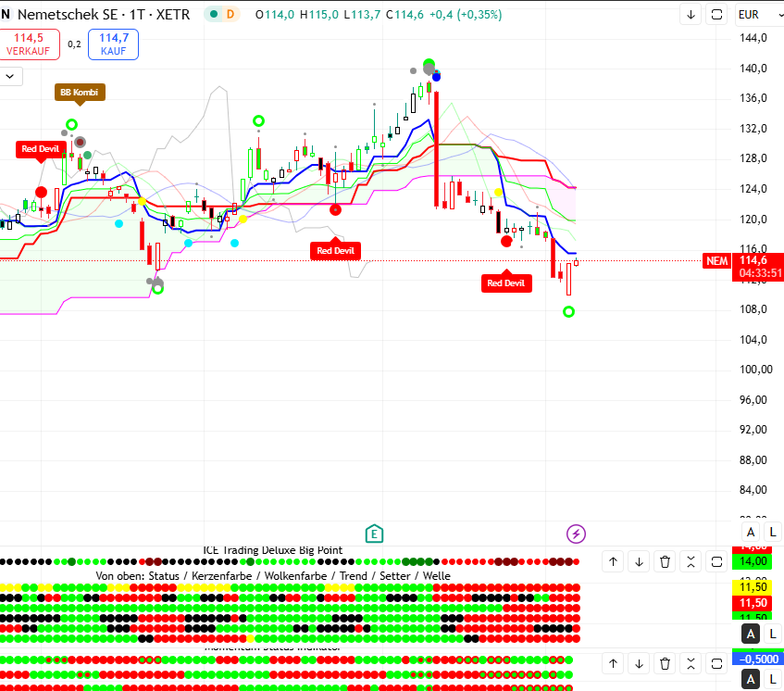Delete the ICE Trading Deluxe indicator pane
The height and width of the screenshot is (691, 784).
click(x=665, y=561)
